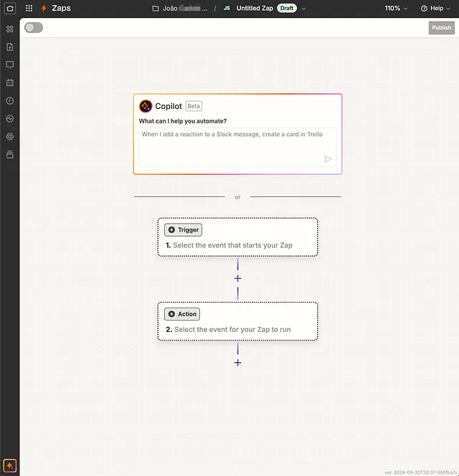Open the folder icon in breadcrumb
459x476 pixels.
coord(156,9)
